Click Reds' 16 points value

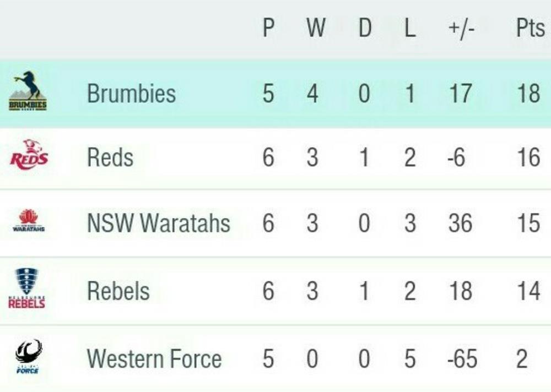coord(528,158)
